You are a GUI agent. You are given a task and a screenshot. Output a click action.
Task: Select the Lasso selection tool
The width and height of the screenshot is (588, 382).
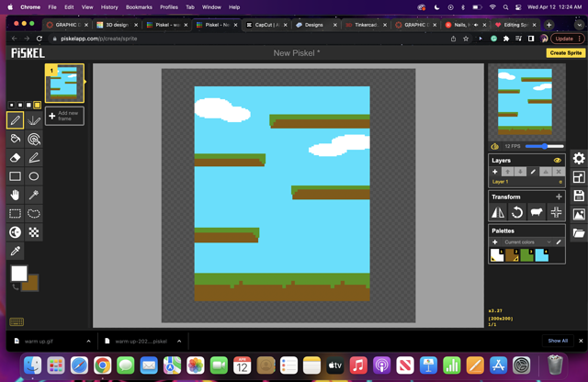(34, 214)
